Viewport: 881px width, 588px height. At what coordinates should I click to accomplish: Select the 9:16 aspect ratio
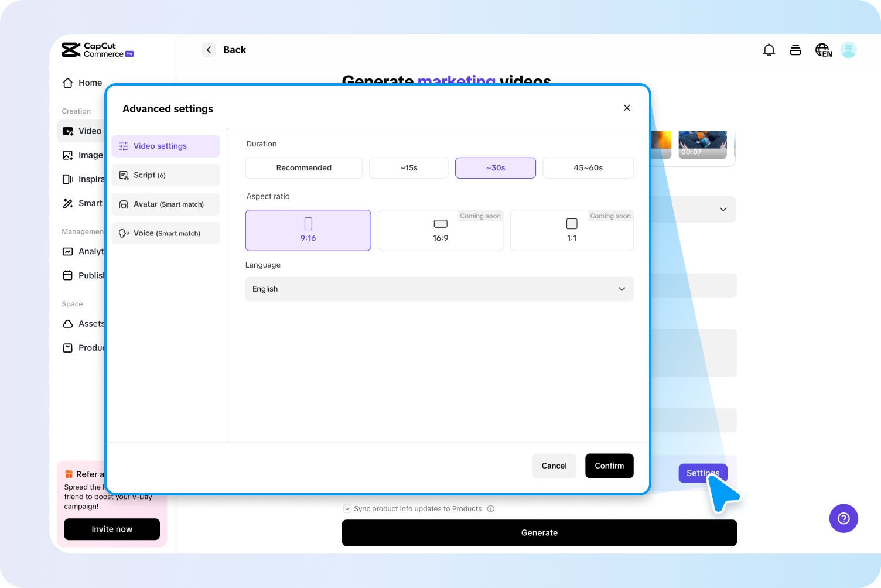[308, 230]
